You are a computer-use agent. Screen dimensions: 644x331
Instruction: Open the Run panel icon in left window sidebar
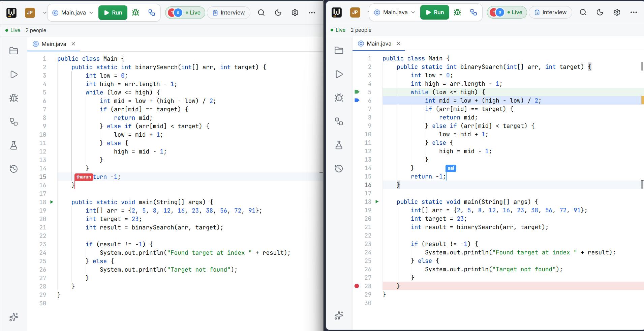14,75
